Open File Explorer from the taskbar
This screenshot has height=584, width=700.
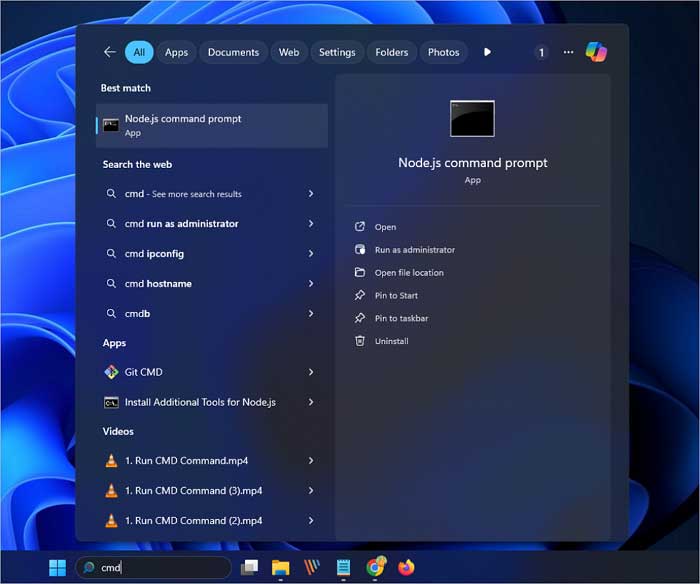[x=280, y=567]
